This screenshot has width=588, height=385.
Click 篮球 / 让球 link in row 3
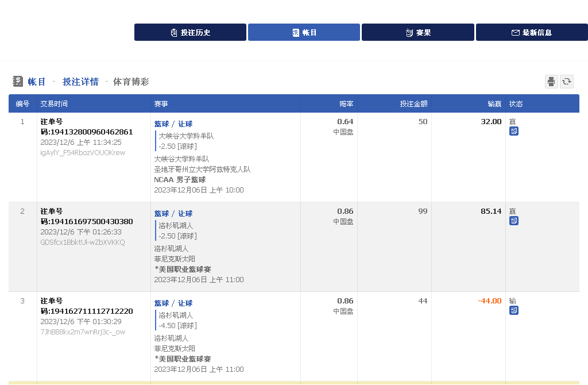tap(173, 303)
